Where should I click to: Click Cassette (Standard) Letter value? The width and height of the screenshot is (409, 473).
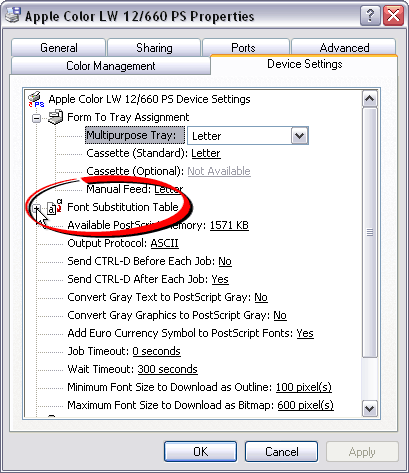coord(206,153)
